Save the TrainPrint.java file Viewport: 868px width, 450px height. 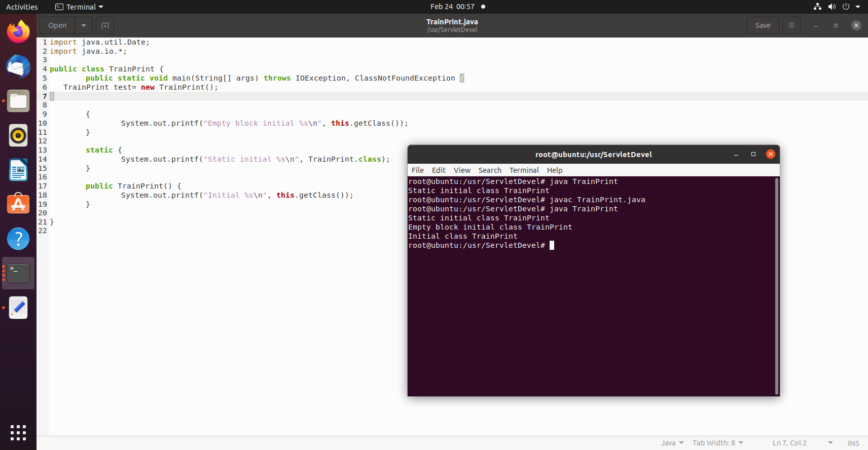(x=763, y=25)
